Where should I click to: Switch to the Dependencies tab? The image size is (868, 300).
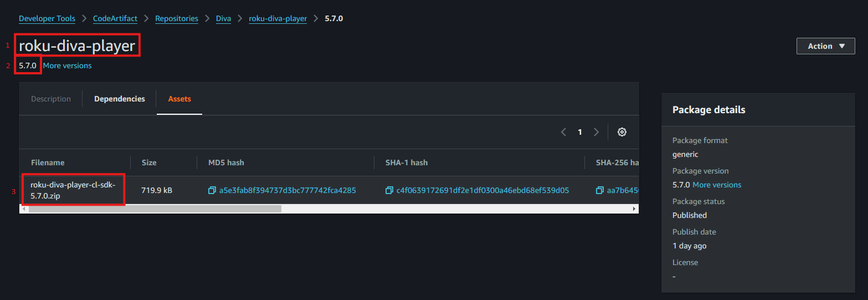(120, 99)
